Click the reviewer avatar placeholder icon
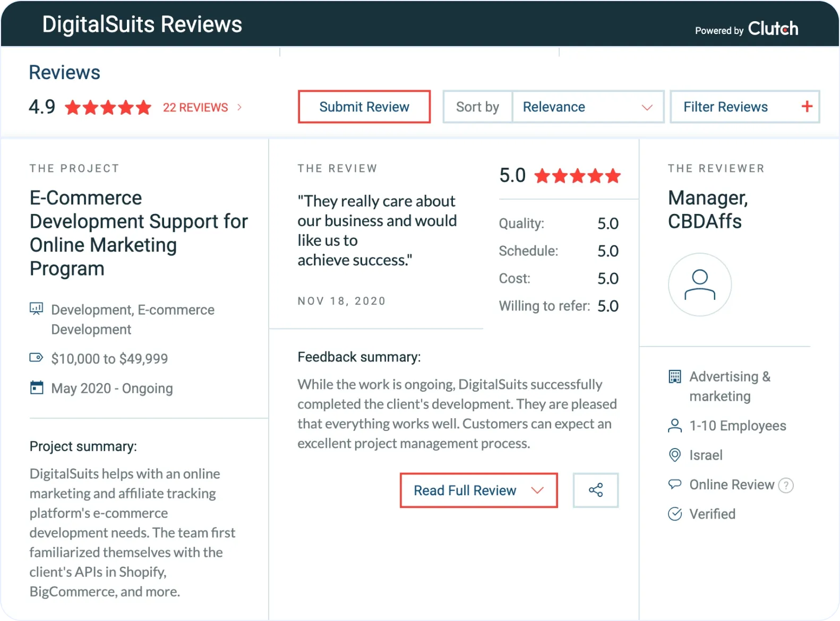The width and height of the screenshot is (840, 621). [699, 284]
